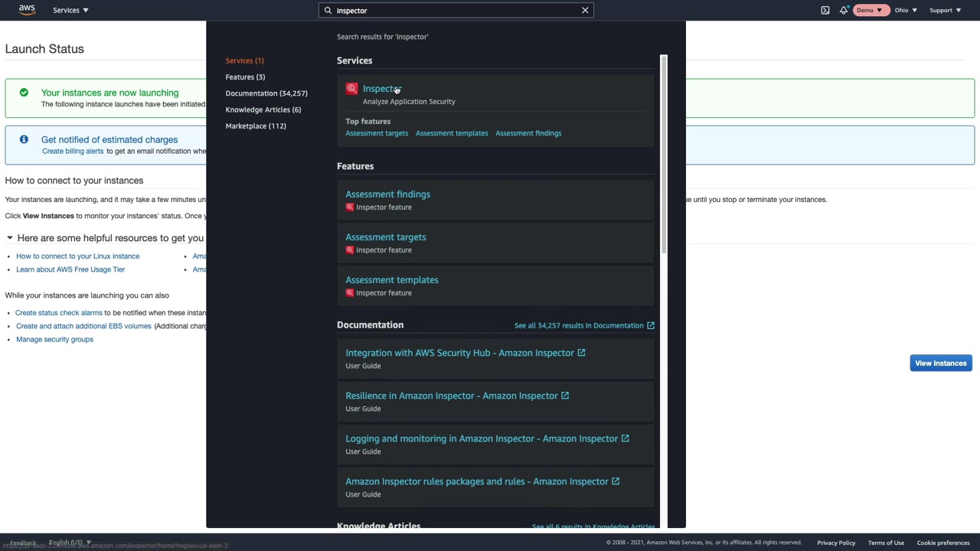Focus the search field containing 'inspector'

[456, 10]
